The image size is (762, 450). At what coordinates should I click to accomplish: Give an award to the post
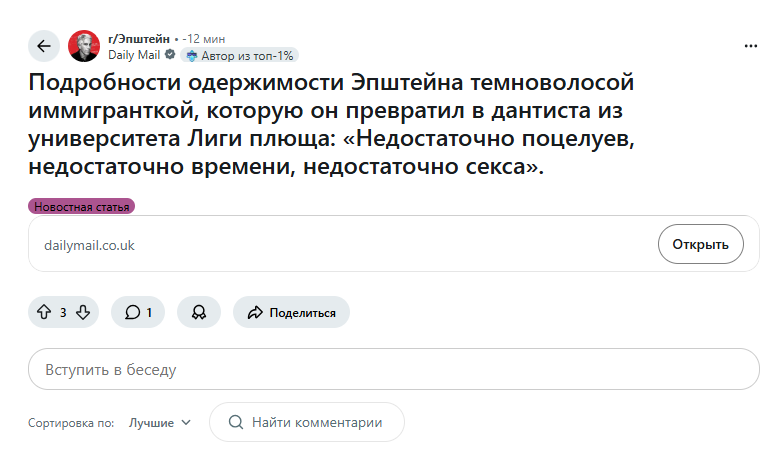pos(199,312)
